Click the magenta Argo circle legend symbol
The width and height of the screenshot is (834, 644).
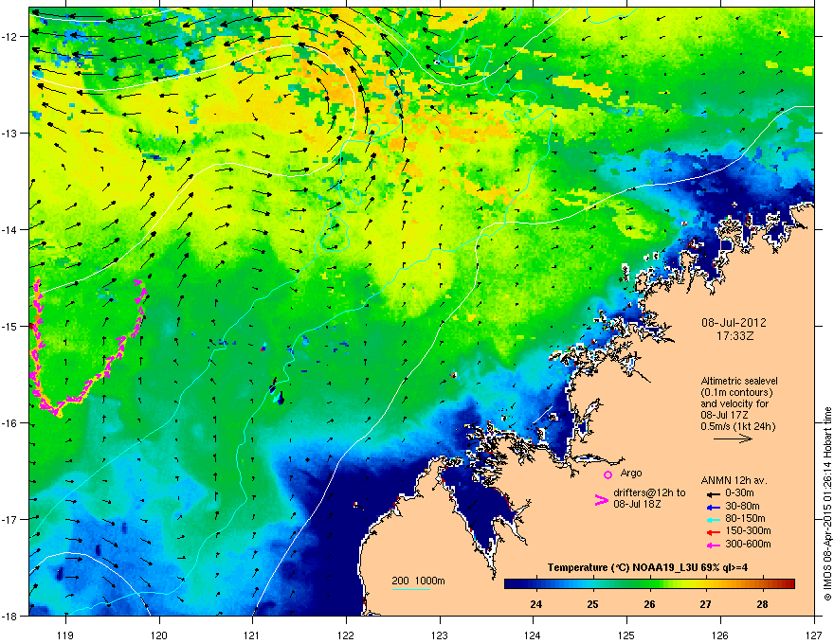point(607,474)
